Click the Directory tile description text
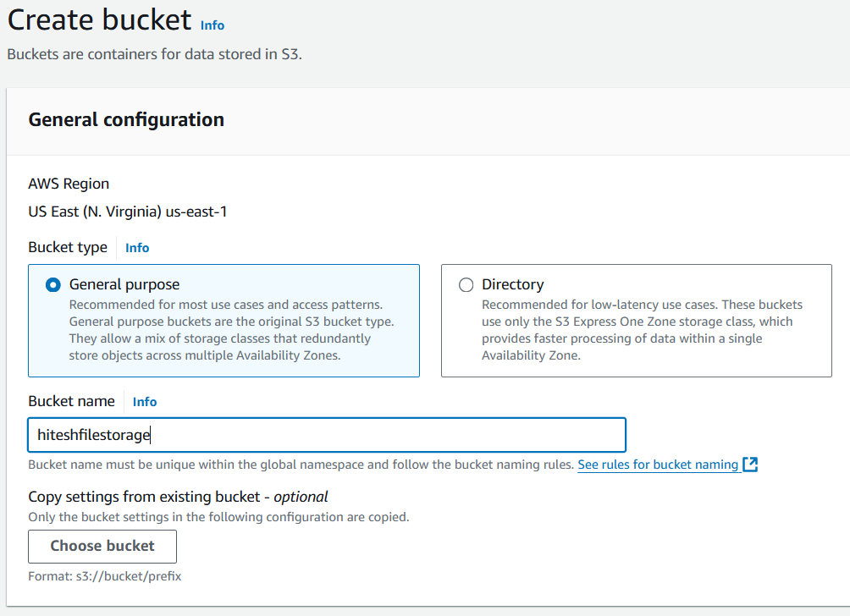 click(x=642, y=330)
